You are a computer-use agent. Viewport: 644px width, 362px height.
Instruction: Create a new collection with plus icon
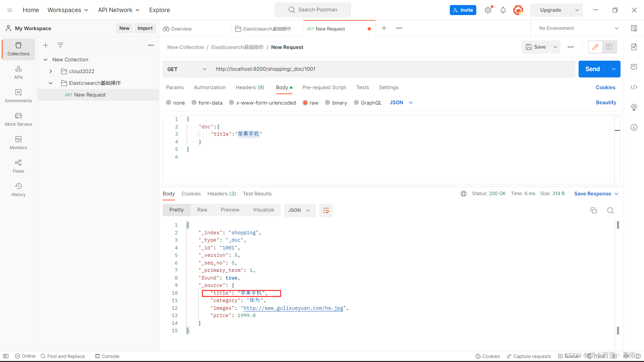coord(46,45)
